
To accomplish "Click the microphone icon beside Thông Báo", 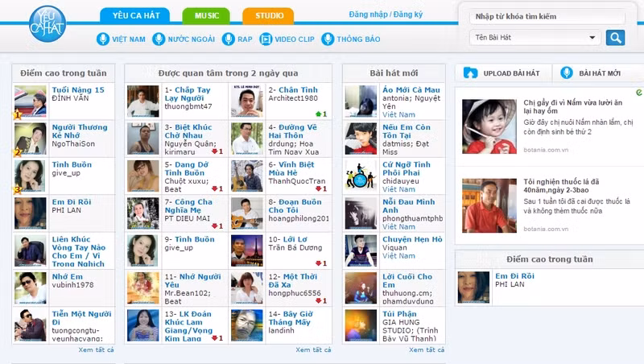I will [328, 39].
